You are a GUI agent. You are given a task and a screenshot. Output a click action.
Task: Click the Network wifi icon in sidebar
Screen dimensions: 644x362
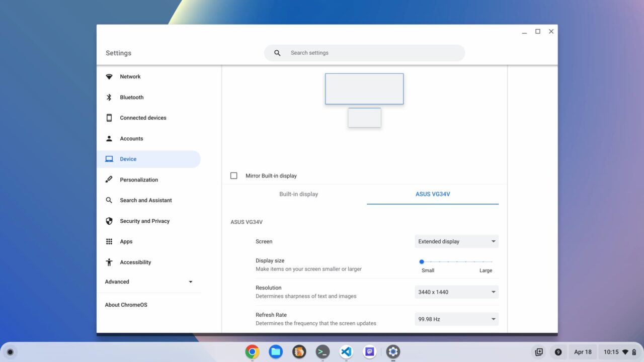109,77
